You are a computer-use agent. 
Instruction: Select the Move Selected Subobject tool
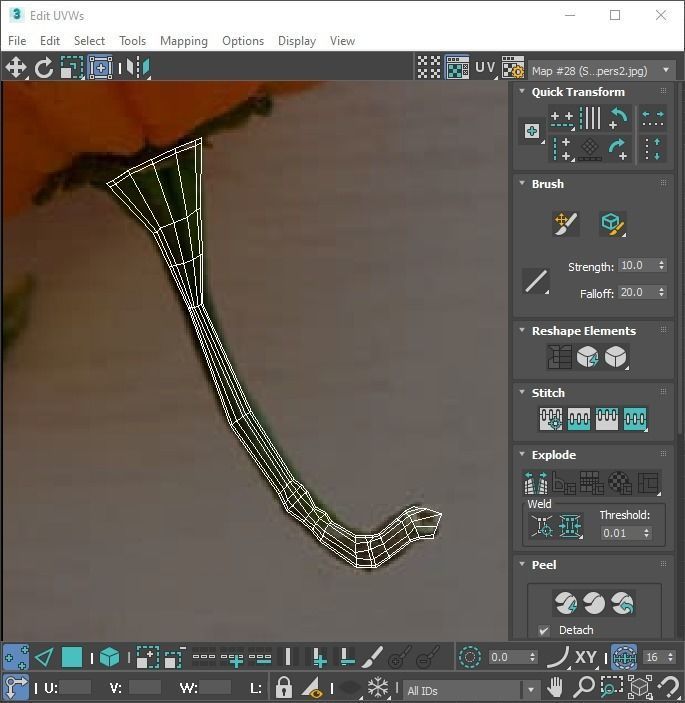tap(16, 68)
